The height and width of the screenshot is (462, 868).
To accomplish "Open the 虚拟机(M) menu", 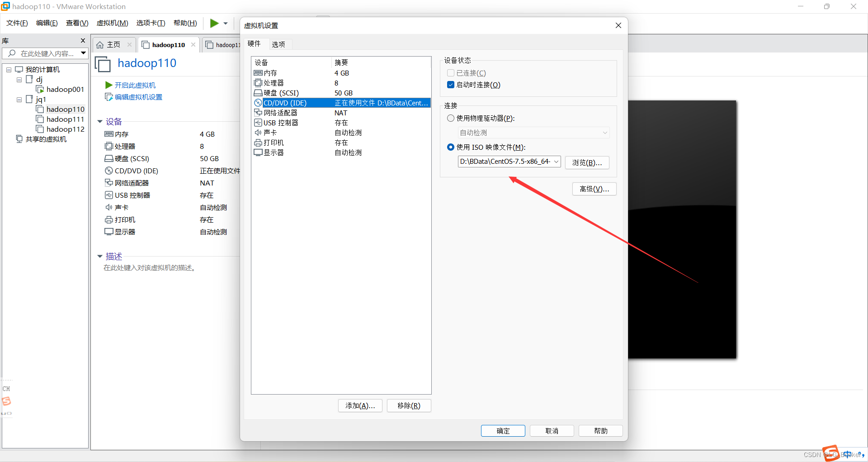I will click(113, 23).
